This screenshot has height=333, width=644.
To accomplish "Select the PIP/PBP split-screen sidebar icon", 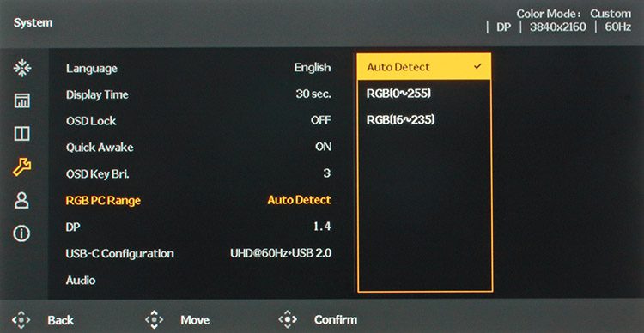I will [21, 133].
